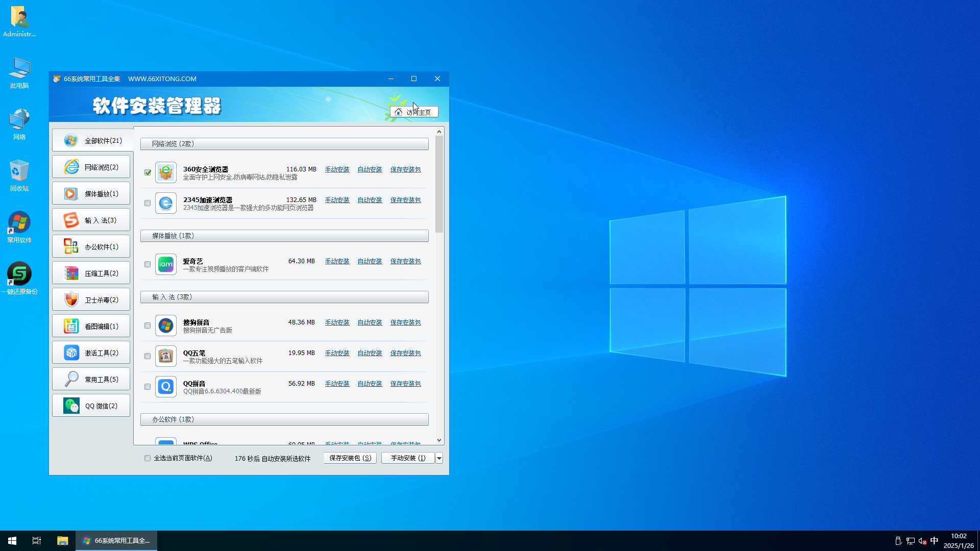Click the 中 input method indicator
Image resolution: width=980 pixels, height=551 pixels.
click(935, 541)
